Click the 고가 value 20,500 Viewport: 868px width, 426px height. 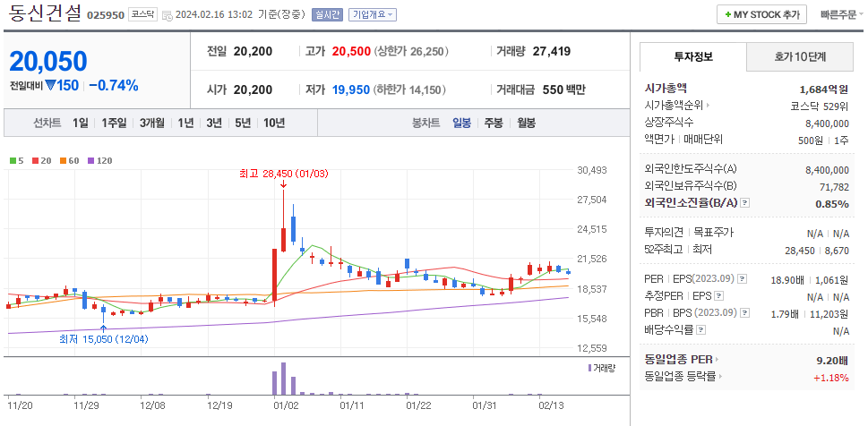click(351, 52)
